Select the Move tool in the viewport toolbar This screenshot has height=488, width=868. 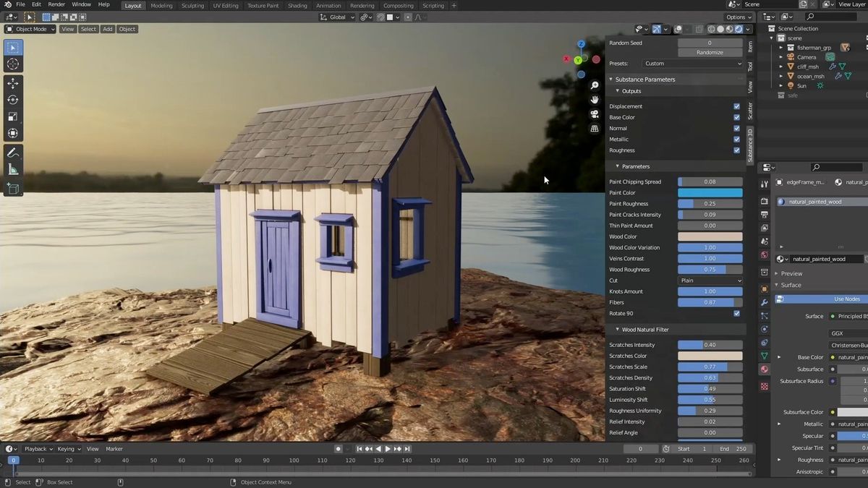pos(12,82)
